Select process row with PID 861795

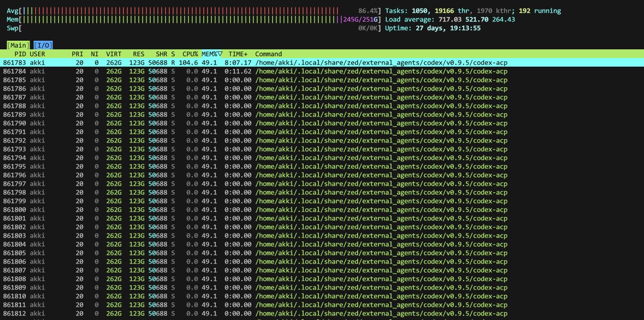pos(322,166)
